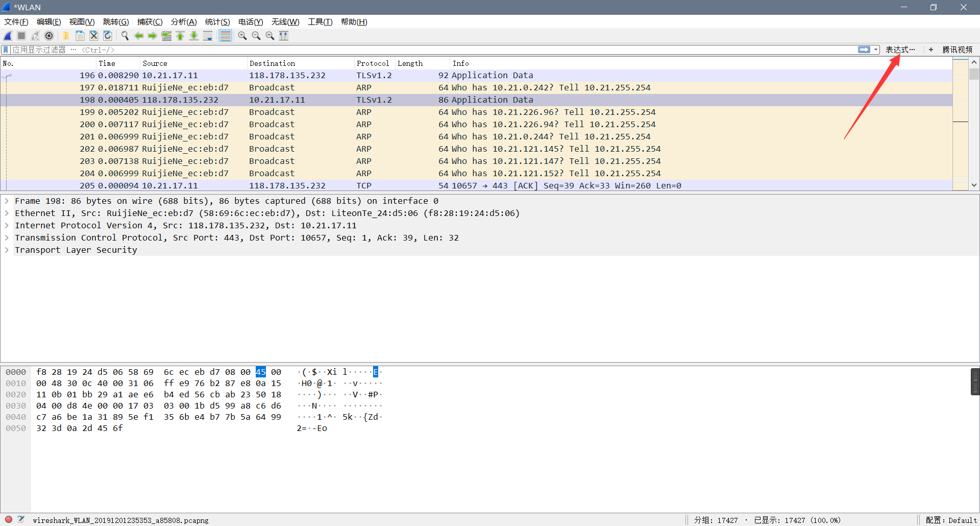Sort by the Info column header

click(x=701, y=63)
